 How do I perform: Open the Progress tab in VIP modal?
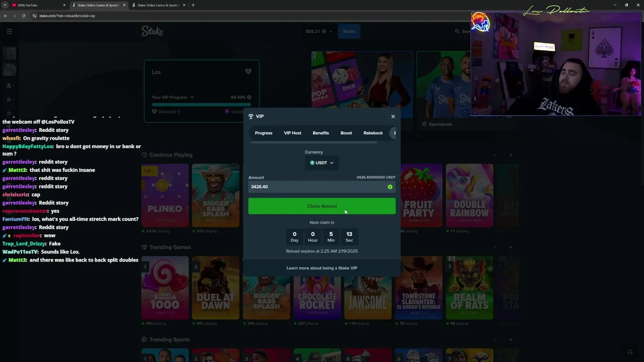coord(264,133)
